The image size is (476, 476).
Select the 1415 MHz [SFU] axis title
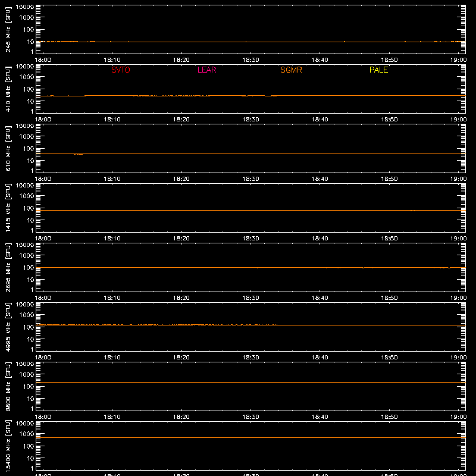pyautogui.click(x=8, y=208)
